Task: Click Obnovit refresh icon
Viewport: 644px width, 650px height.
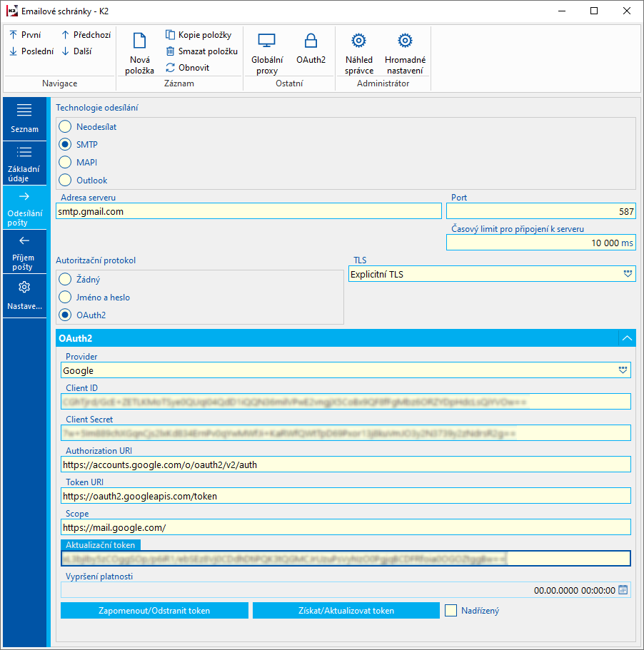Action: pyautogui.click(x=171, y=68)
